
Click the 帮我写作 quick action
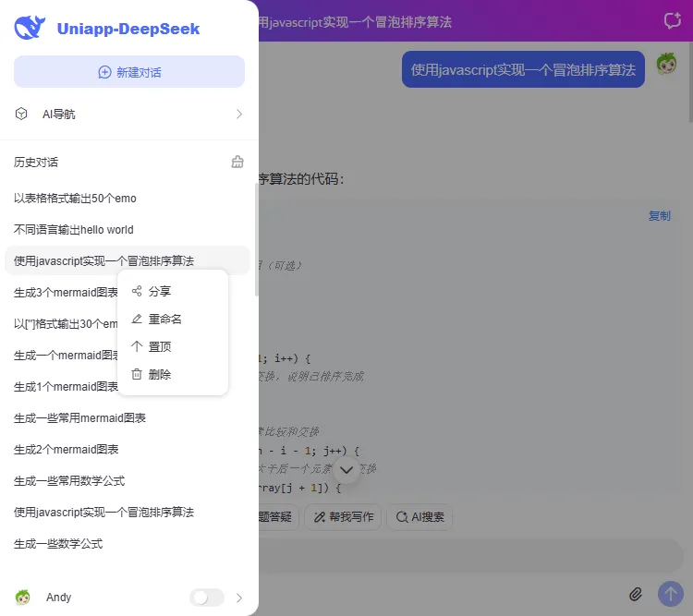pos(343,516)
